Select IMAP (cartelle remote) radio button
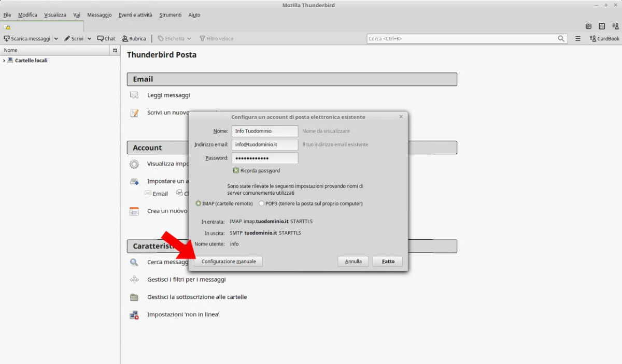This screenshot has width=622, height=364. 199,203
